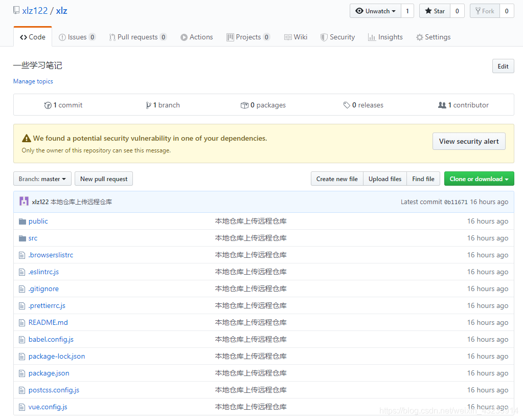Open the Pull requests tab

click(x=138, y=37)
